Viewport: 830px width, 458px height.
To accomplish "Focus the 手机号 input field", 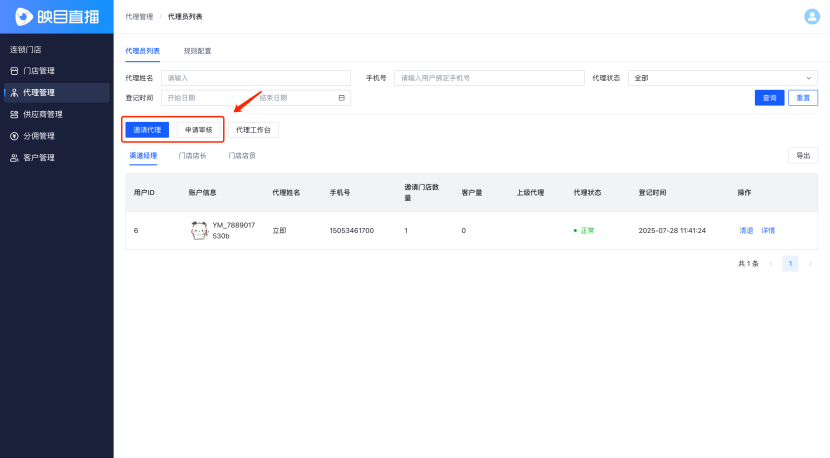I will tap(489, 78).
